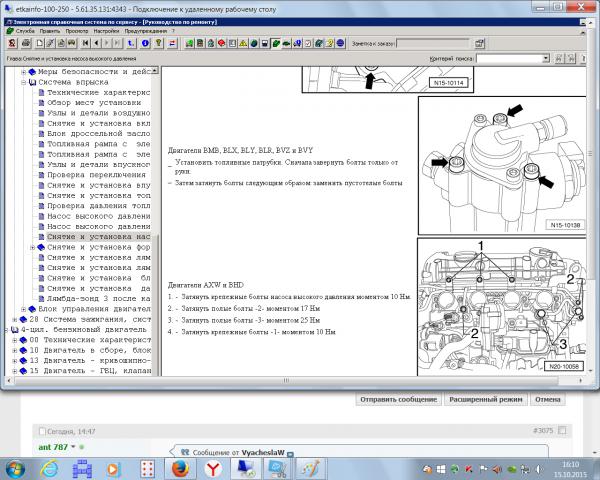The height and width of the screenshot is (480, 600).
Task: Expand 'Блок управления двигател' node
Action: [x=23, y=309]
